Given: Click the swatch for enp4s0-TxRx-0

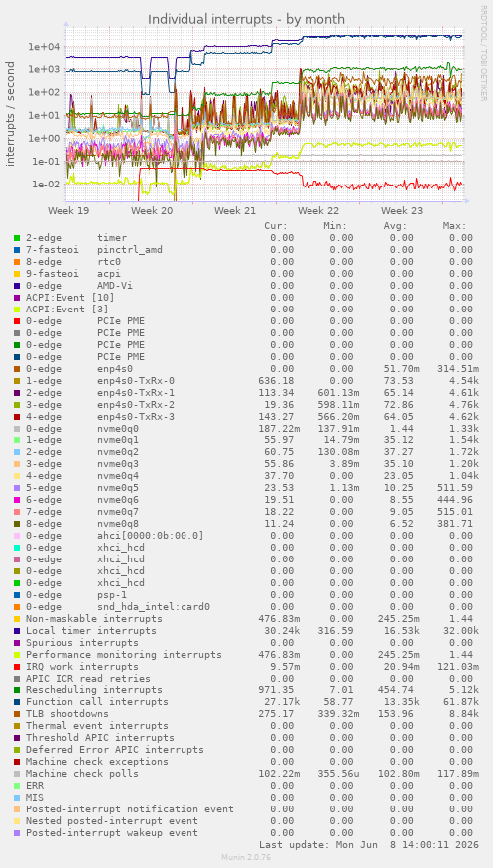Looking at the screenshot, I should 17,381.
